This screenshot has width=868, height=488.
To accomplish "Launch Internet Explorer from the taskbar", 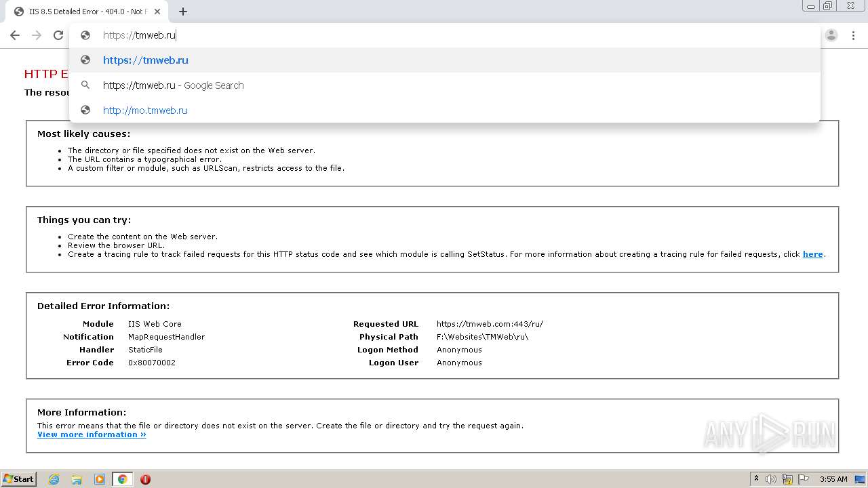I will (x=54, y=479).
